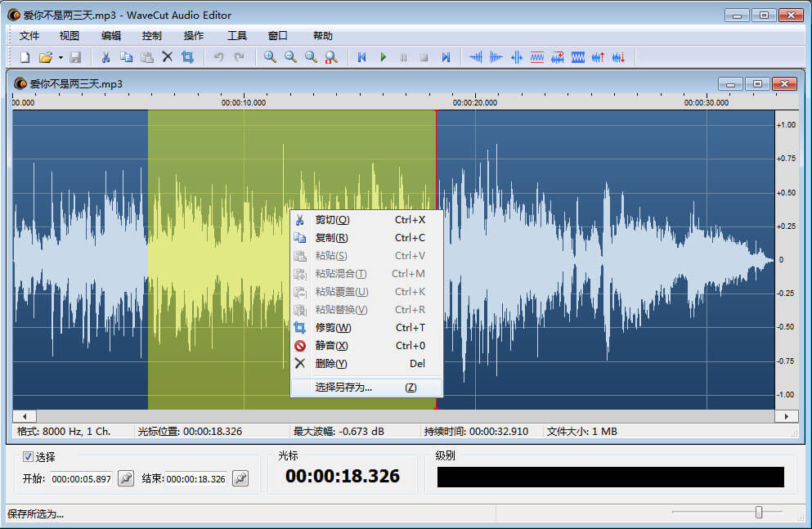
Task: Click the 开始 time input field
Action: [81, 479]
